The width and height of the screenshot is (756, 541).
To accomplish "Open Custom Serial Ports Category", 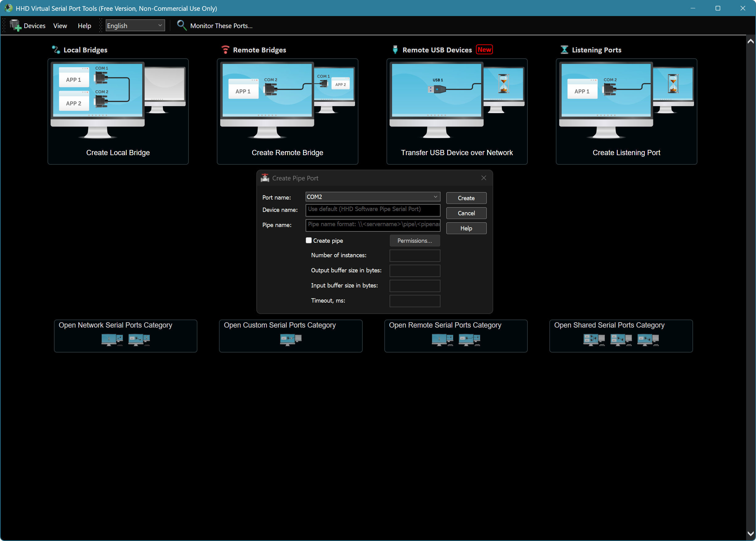I will click(x=291, y=336).
